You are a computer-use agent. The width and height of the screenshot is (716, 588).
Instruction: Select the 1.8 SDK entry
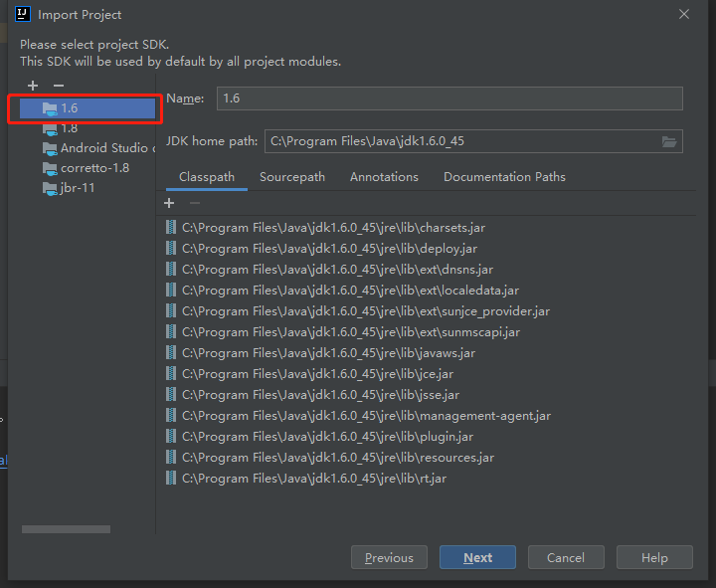tap(88, 128)
